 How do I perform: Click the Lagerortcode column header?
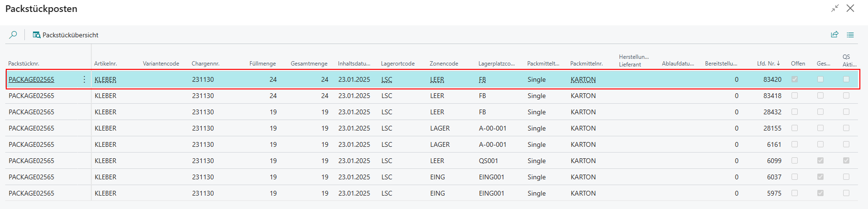click(x=398, y=64)
